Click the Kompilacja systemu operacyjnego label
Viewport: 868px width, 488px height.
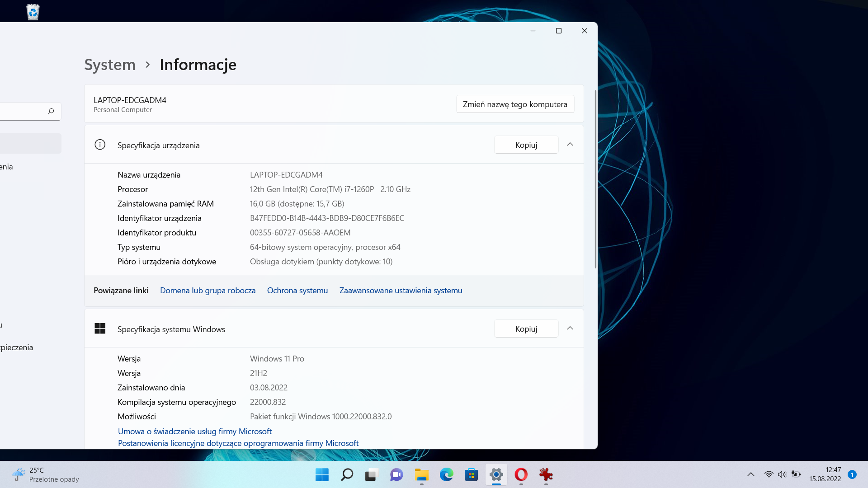177,402
